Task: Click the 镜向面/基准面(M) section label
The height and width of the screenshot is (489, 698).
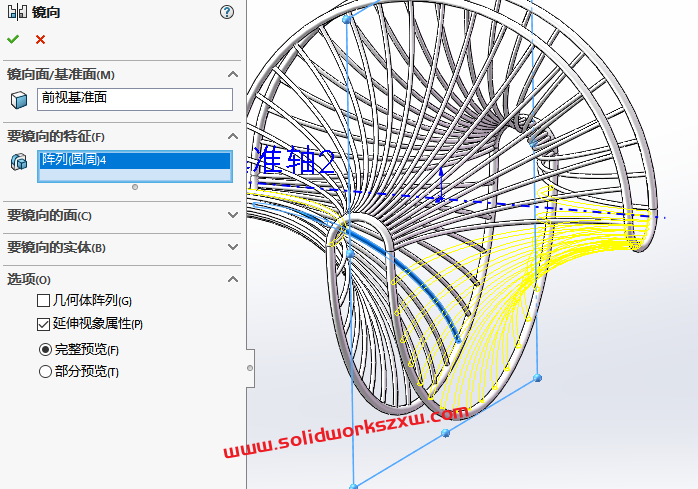Action: (x=61, y=74)
